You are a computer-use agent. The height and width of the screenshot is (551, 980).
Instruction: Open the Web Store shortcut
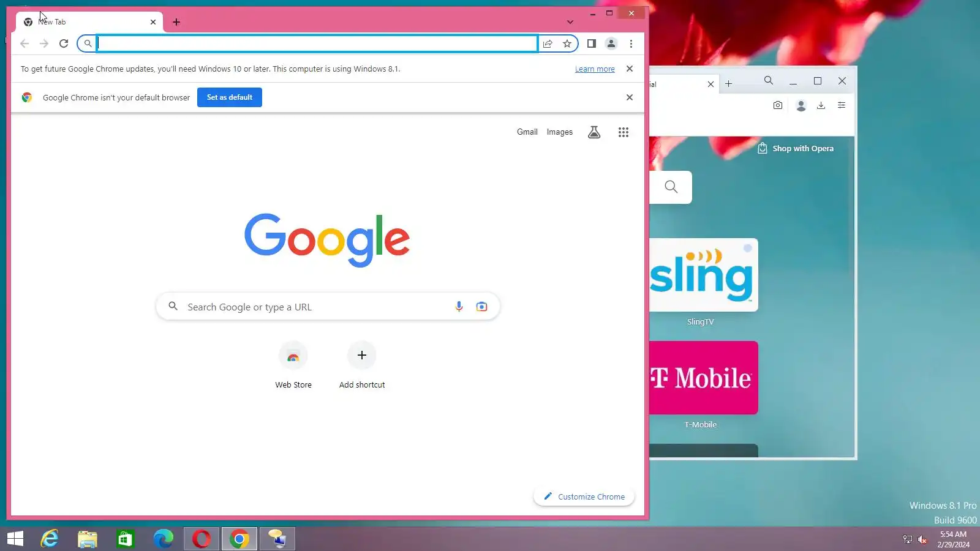pyautogui.click(x=293, y=365)
